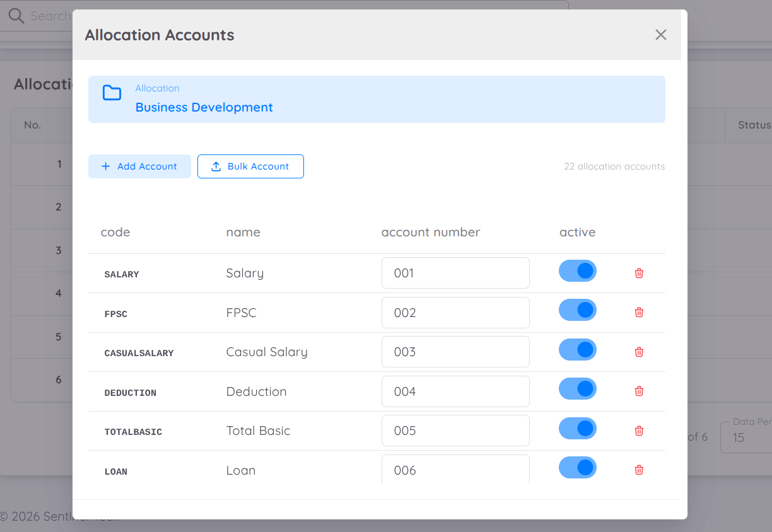
Task: Click the folder icon beside Business Development
Action: [x=112, y=93]
